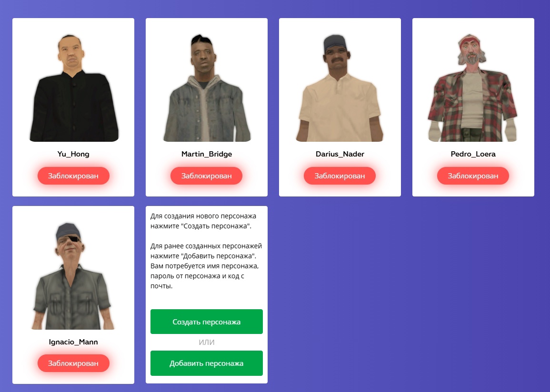The image size is (550, 392).
Task: Click 'Заблокирован' badge under Yu_Hong
Action: [73, 176]
